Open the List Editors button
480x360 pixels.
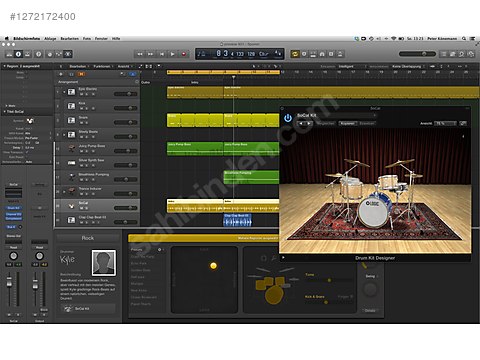pos(444,54)
